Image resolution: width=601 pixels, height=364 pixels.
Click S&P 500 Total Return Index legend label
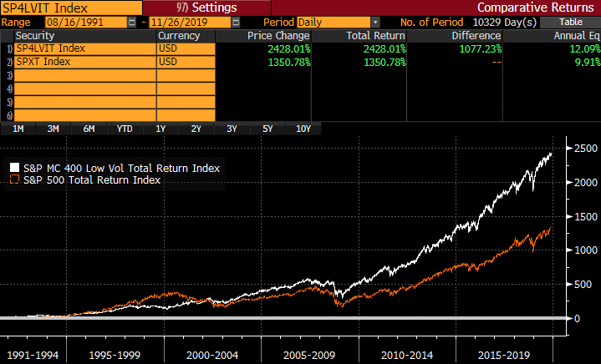point(92,179)
